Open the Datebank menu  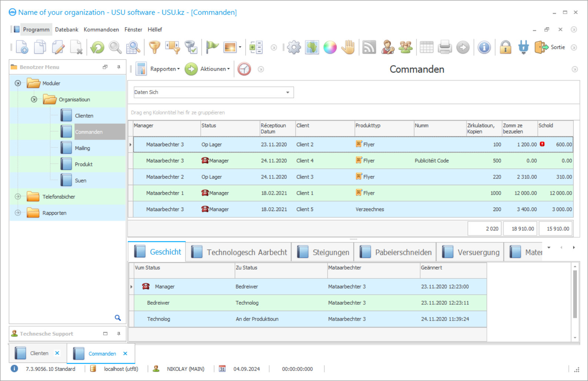[67, 30]
